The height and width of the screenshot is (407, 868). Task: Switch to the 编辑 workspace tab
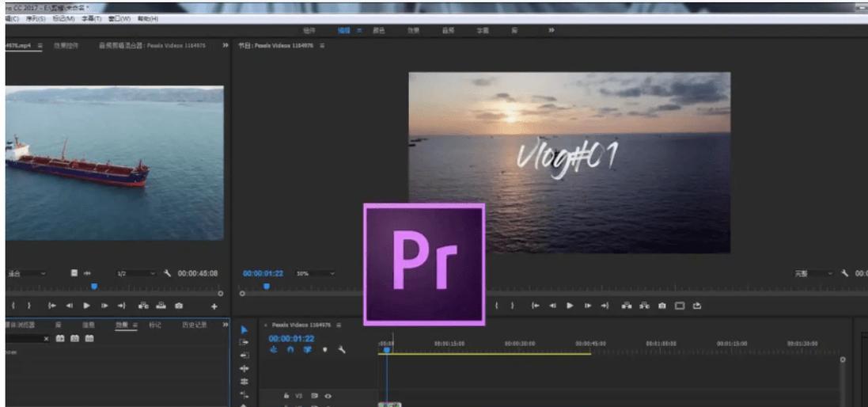pos(343,30)
